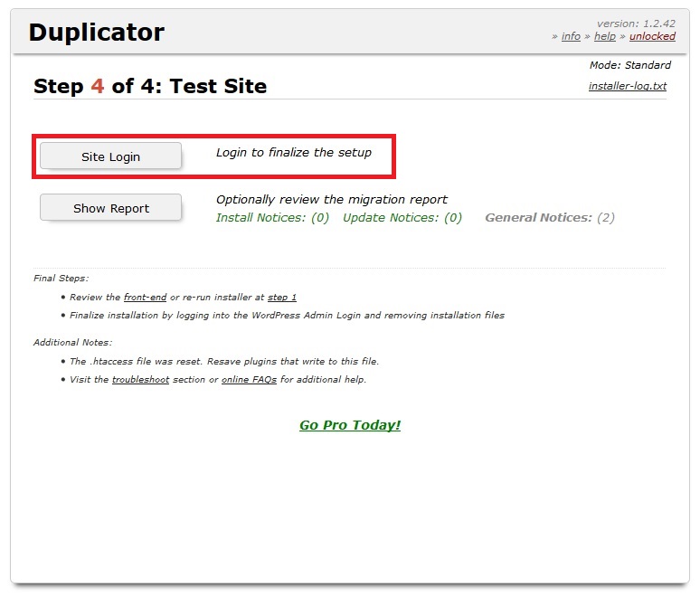Click the Duplicator title in header
The height and width of the screenshot is (606, 700).
96,33
